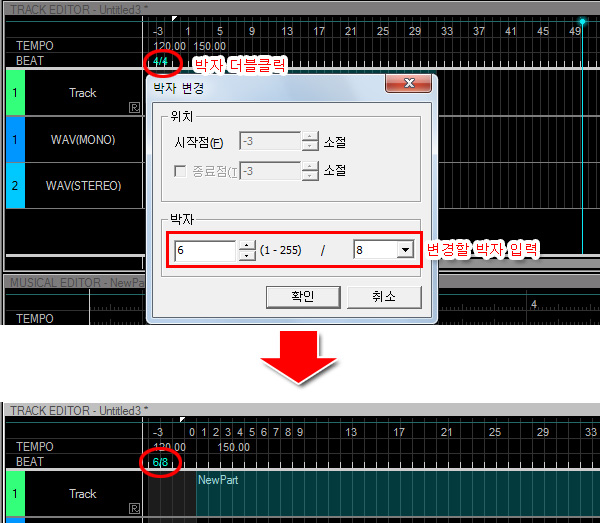Click the white start marker in upper ruler
600x523 pixels.
(x=174, y=18)
